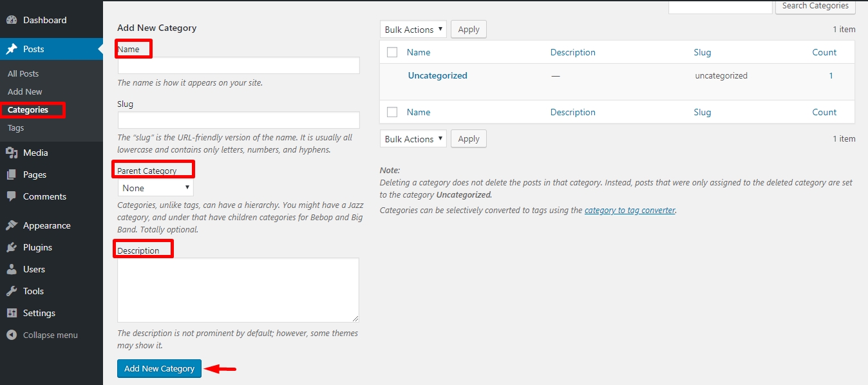Image resolution: width=868 pixels, height=385 pixels.
Task: Open the Parent Category dropdown
Action: point(155,188)
